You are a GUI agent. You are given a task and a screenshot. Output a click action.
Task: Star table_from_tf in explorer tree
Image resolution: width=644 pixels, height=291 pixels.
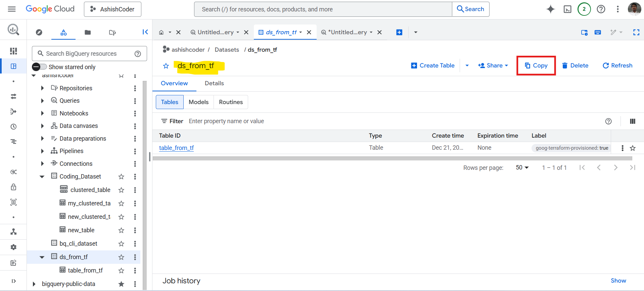click(121, 271)
